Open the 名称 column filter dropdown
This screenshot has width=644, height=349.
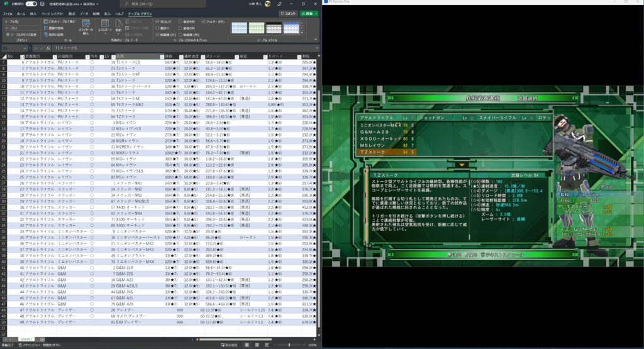coord(162,57)
